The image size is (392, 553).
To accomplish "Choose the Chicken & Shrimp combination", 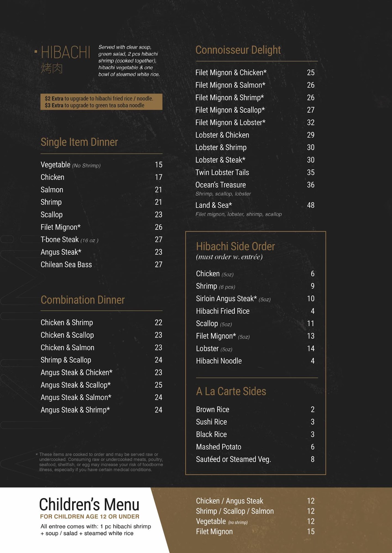I will click(67, 323).
